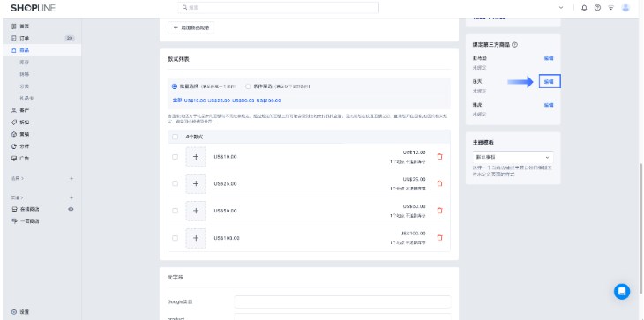The width and height of the screenshot is (644, 320).
Task: Add an image to the US$25.00 variant placeholder
Action: tap(196, 183)
